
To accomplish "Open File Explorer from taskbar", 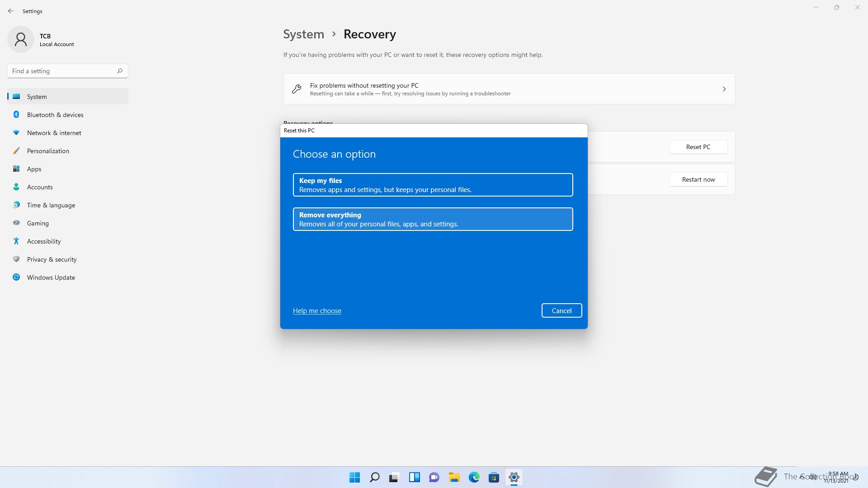I will click(454, 477).
